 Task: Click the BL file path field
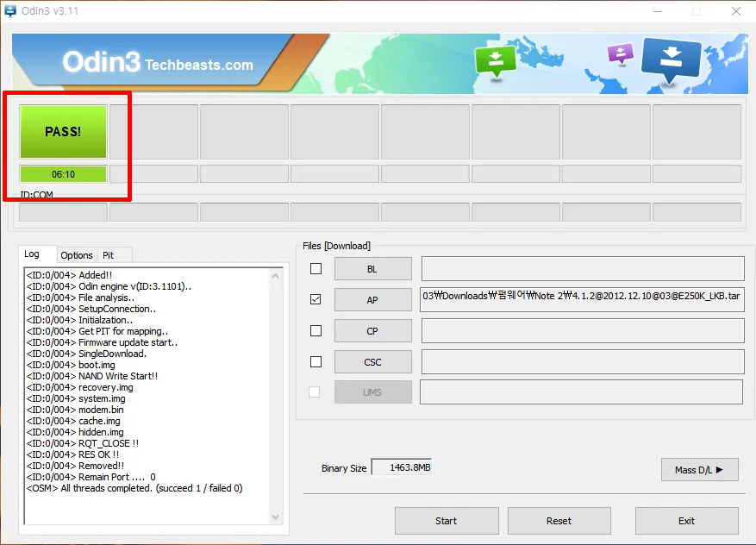tap(583, 269)
